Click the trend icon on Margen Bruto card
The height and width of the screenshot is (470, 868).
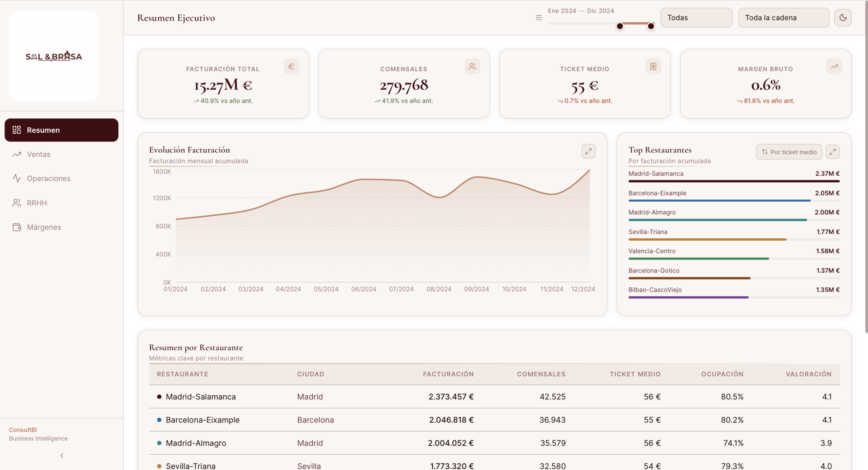click(x=834, y=67)
